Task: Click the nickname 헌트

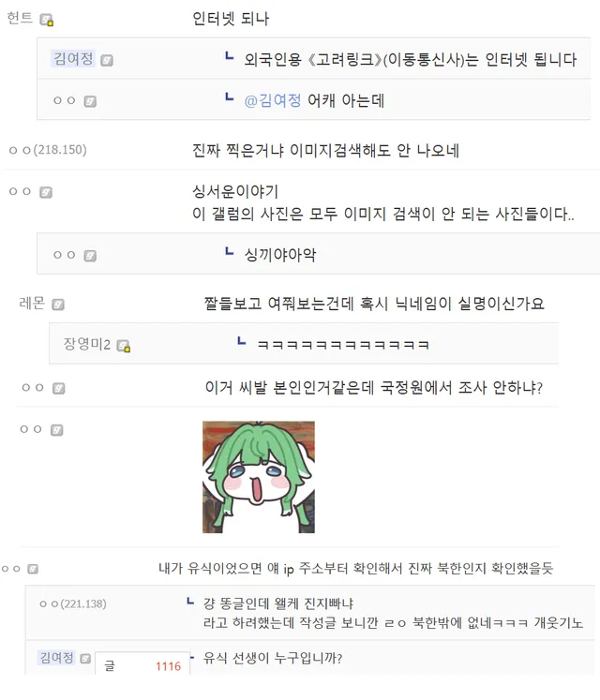Action: pos(20,19)
